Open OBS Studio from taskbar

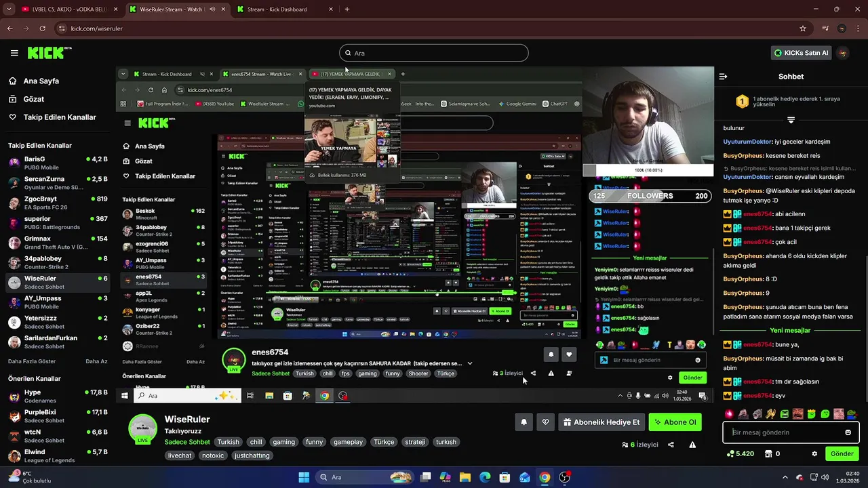[x=565, y=477]
